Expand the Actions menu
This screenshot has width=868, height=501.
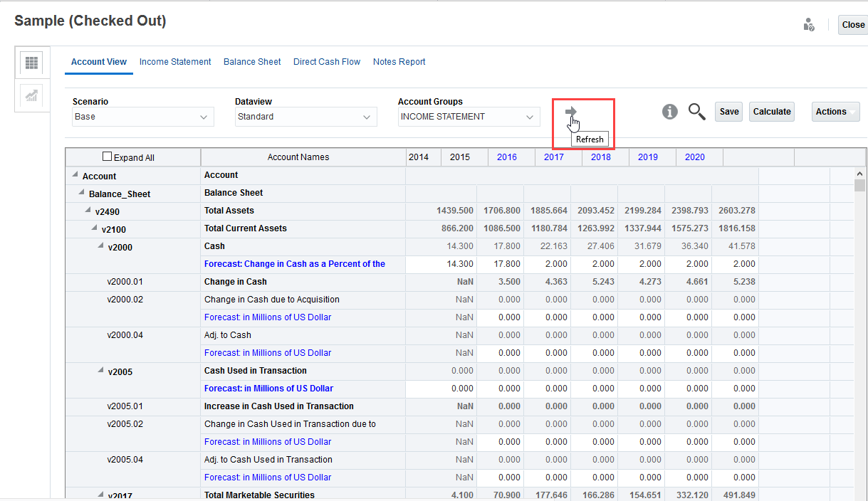835,111
